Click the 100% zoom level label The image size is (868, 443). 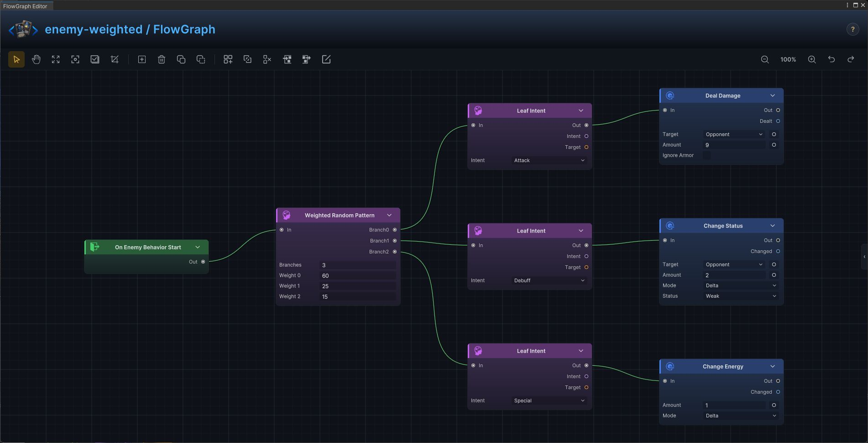[788, 59]
